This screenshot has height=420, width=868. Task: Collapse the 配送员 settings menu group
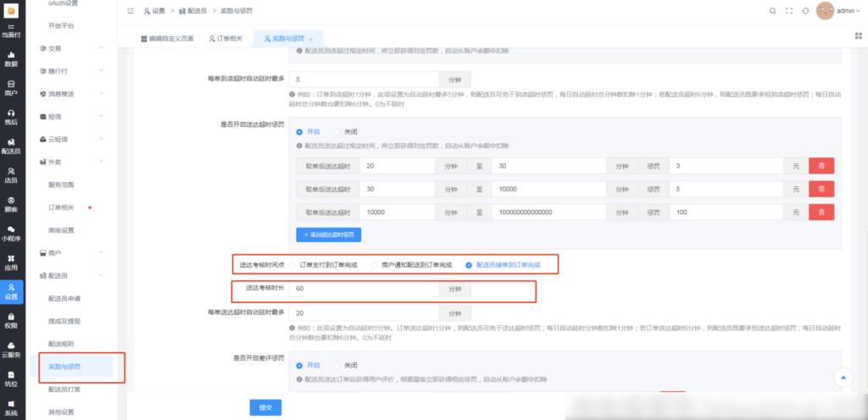(71, 275)
